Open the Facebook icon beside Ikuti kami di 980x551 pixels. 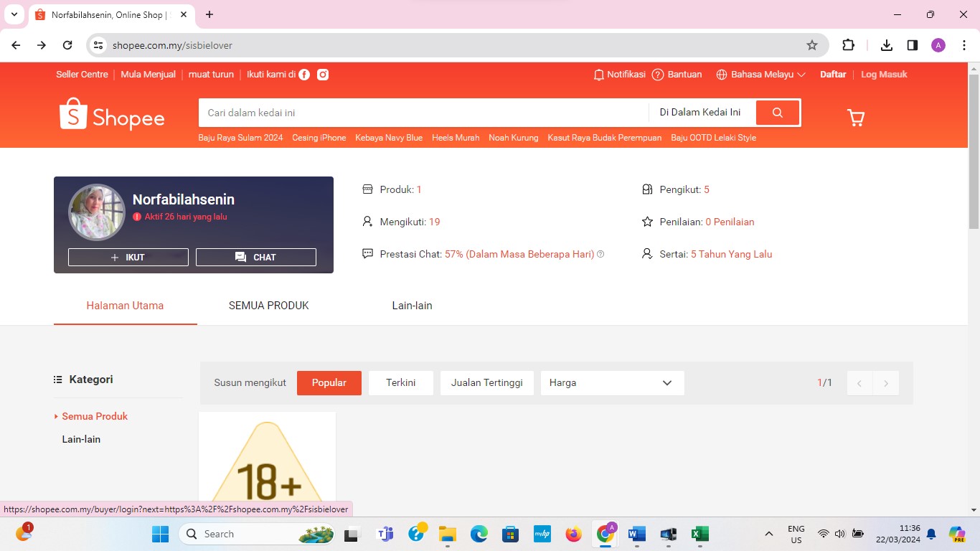[304, 74]
